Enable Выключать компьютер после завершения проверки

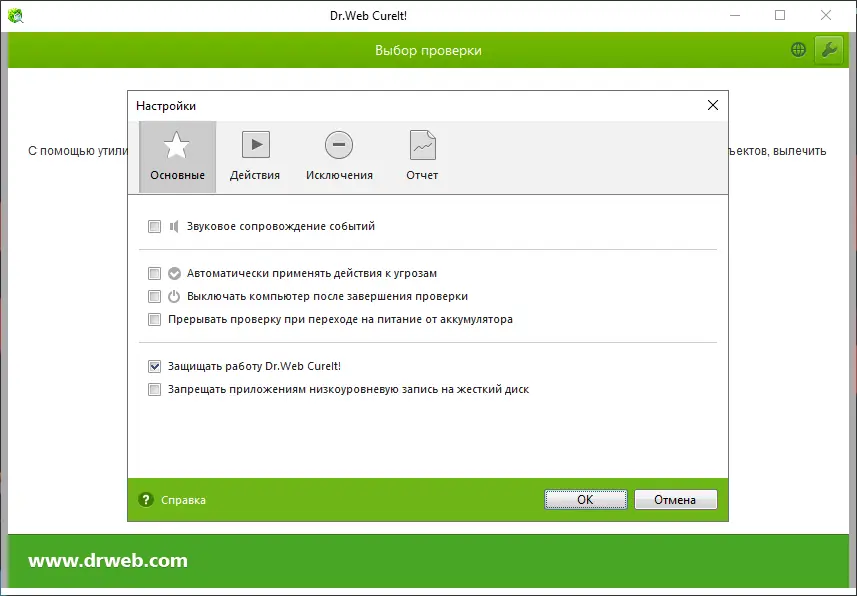[155, 296]
